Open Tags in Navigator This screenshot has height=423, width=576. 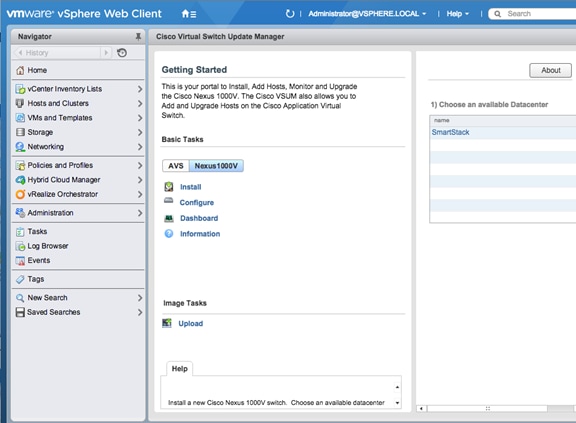pos(36,279)
